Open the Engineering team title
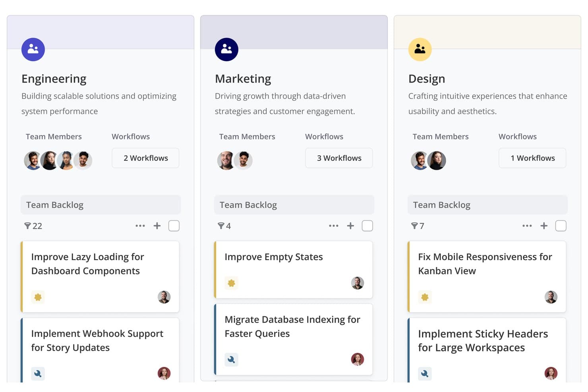This screenshot has height=392, width=588. pyautogui.click(x=54, y=79)
